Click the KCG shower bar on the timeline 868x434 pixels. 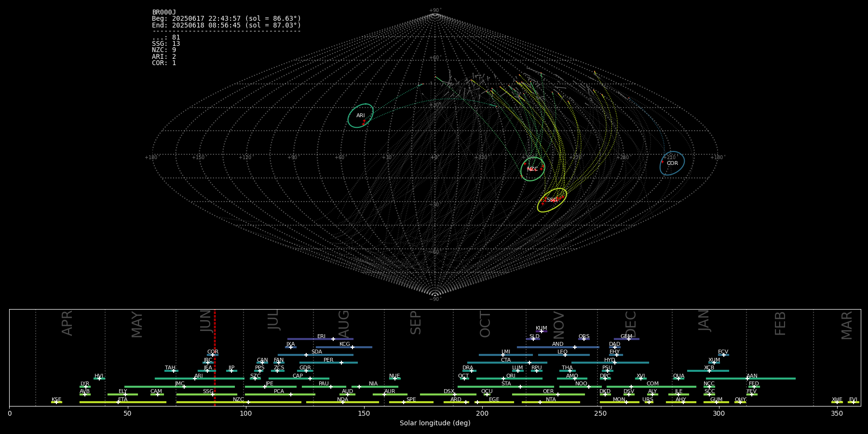pos(344,347)
